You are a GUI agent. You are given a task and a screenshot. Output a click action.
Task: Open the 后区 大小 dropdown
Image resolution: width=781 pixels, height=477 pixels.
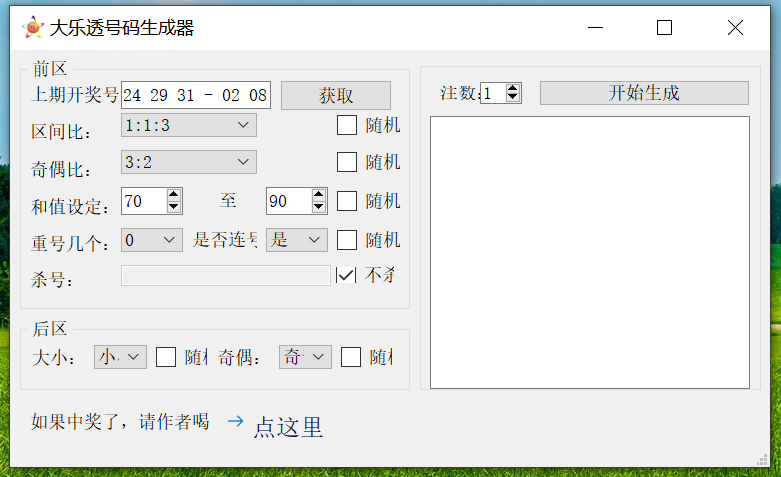click(x=120, y=357)
